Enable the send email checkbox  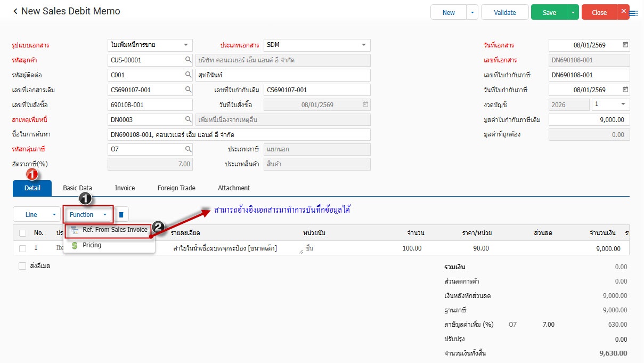22,266
